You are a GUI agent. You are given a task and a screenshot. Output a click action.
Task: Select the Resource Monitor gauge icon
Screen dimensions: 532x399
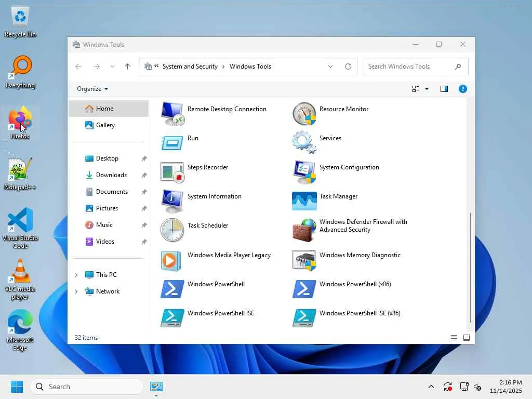304,114
